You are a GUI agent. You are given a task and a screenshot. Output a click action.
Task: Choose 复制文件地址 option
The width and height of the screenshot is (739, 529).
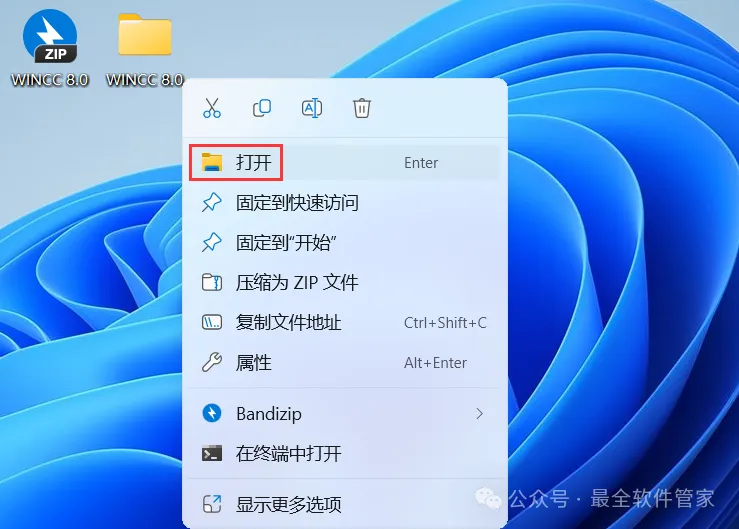344,323
